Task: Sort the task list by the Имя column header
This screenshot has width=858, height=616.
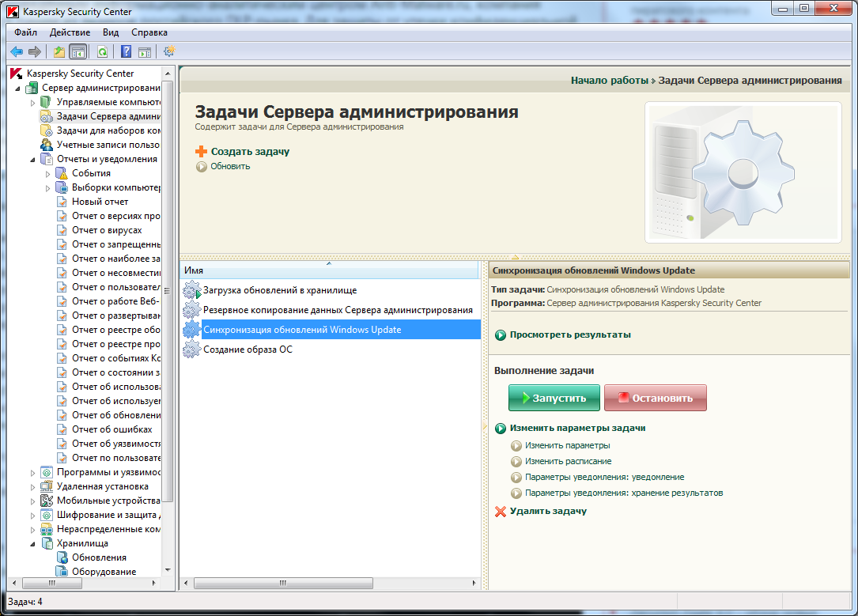Action: point(329,270)
